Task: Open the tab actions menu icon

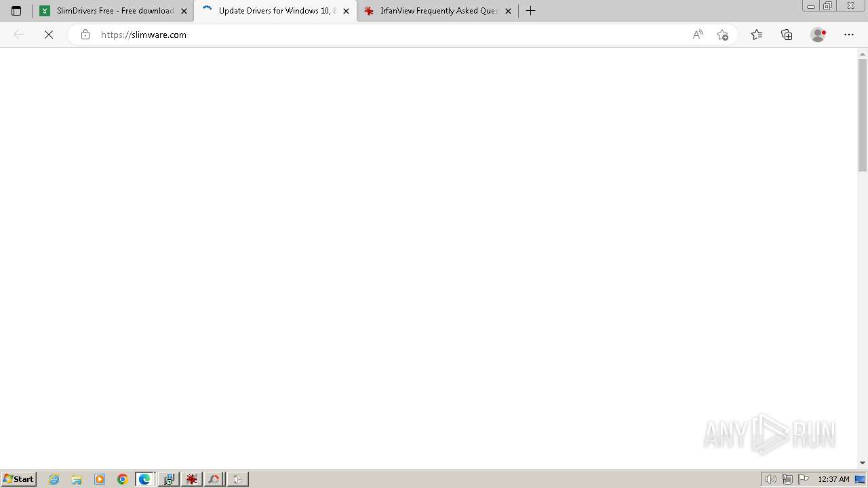Action: click(x=16, y=11)
